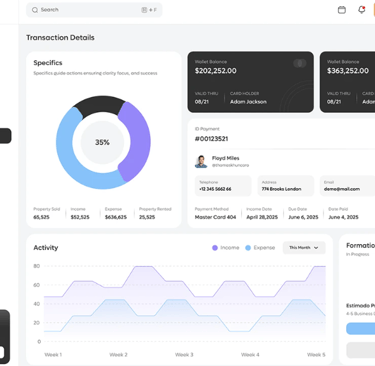Click Income value $52,525
Image resolution: width=375 pixels, height=366 pixels.
[x=80, y=217]
